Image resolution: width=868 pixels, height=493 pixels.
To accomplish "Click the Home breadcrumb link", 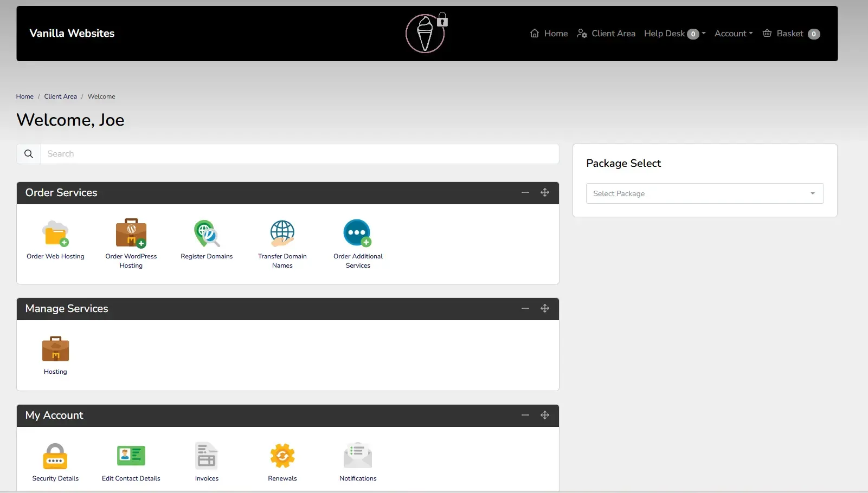I will point(24,96).
